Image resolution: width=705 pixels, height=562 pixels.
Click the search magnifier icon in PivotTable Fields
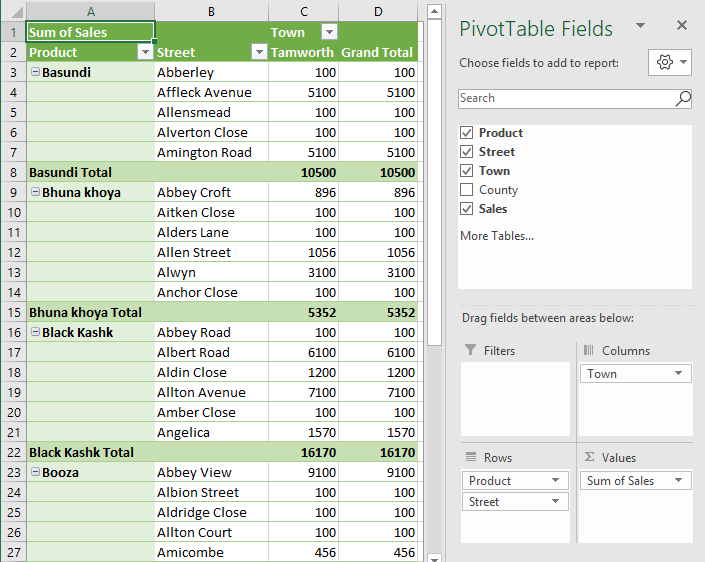683,98
